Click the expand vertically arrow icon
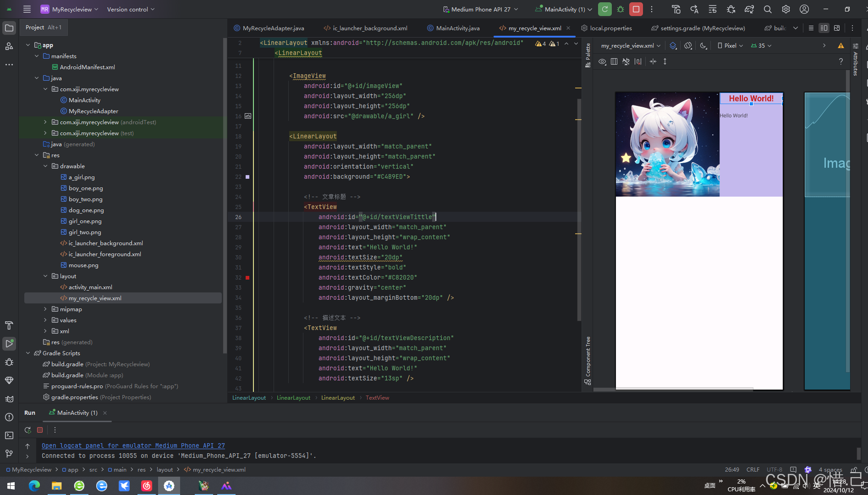868x495 pixels. click(665, 61)
